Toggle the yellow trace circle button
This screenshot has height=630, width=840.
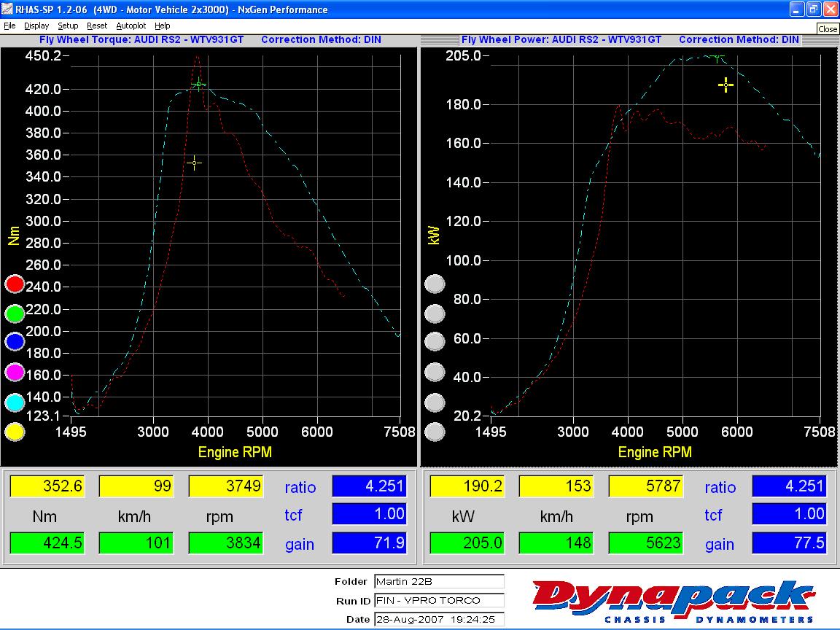pyautogui.click(x=15, y=432)
